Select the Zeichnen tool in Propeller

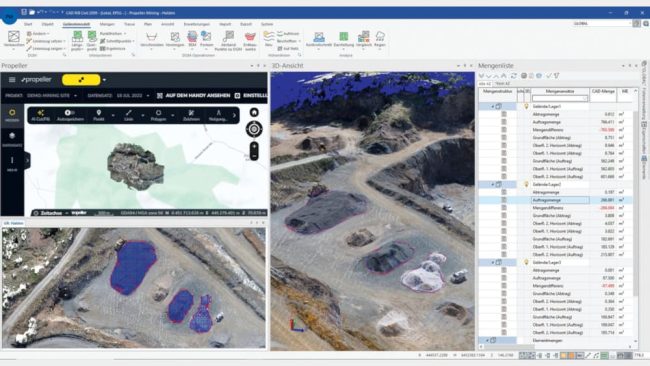tap(191, 115)
